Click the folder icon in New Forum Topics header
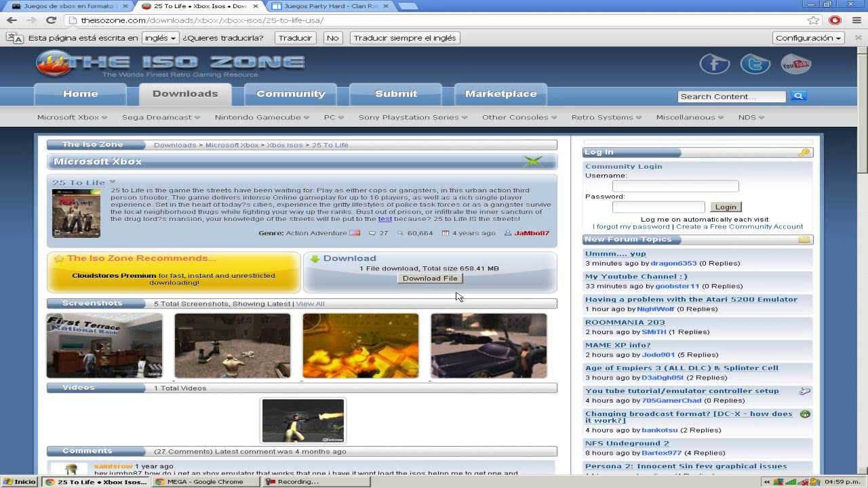This screenshot has width=868, height=488. (804, 239)
